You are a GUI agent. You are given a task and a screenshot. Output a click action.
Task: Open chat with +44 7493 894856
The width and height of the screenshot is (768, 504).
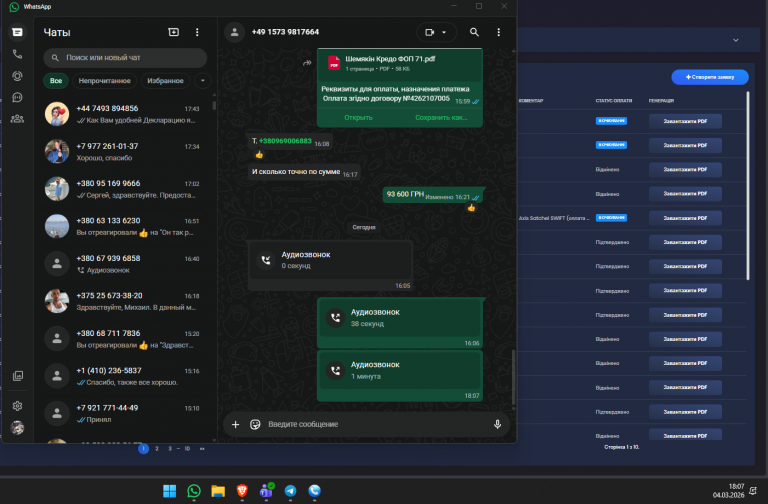click(x=125, y=114)
